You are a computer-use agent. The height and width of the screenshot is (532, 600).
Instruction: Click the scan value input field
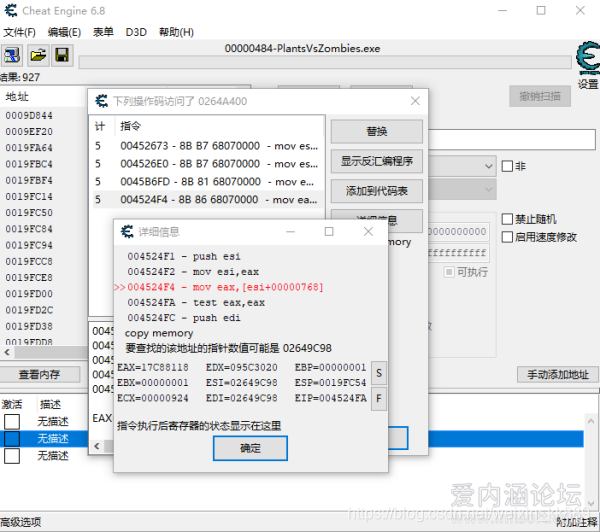pos(512,139)
